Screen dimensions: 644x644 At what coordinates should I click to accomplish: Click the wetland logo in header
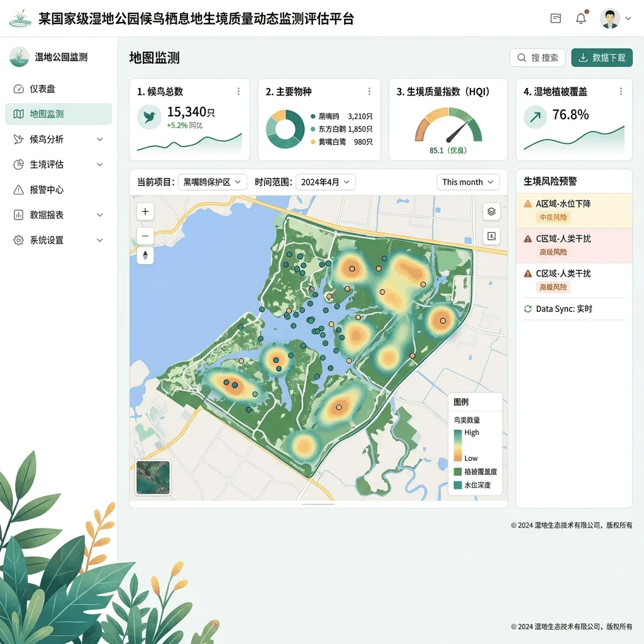pyautogui.click(x=20, y=18)
